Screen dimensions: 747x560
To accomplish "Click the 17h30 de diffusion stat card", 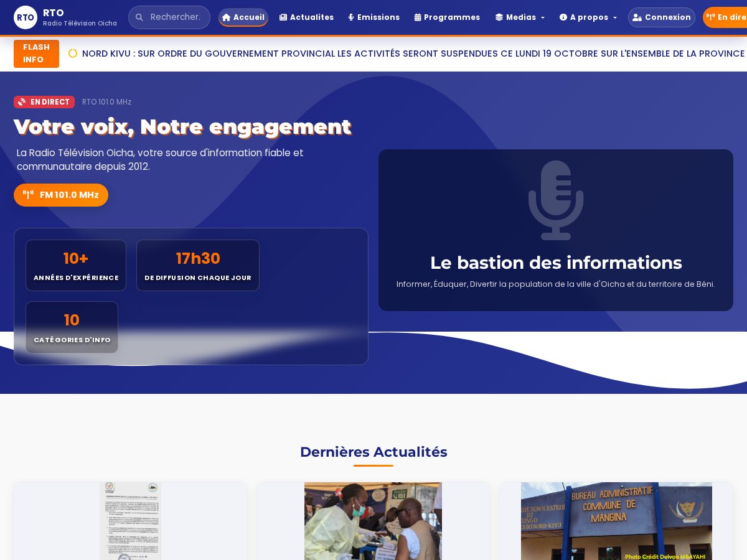I will pos(198,266).
